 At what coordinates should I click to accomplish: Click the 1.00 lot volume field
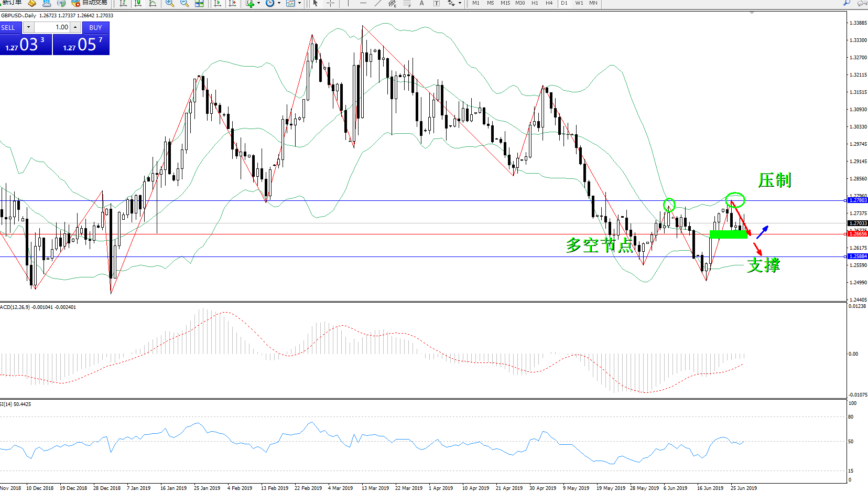coord(52,27)
